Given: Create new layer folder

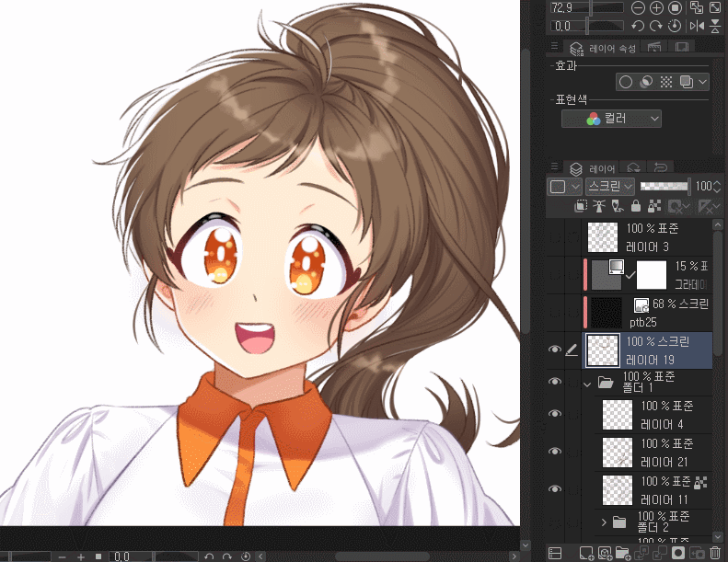Looking at the screenshot, I should (622, 553).
